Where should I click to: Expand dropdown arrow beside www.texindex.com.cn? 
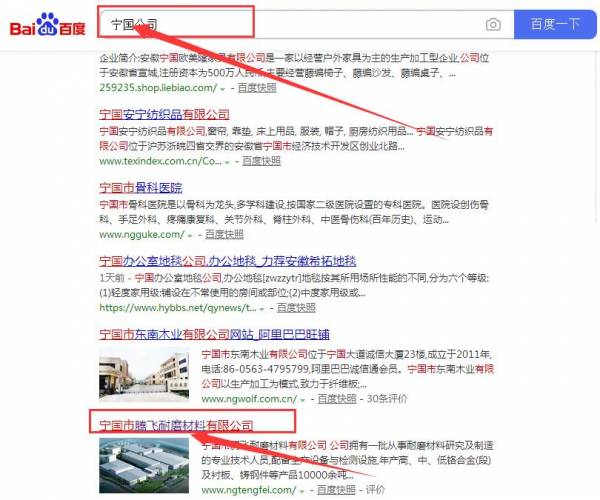pyautogui.click(x=227, y=161)
